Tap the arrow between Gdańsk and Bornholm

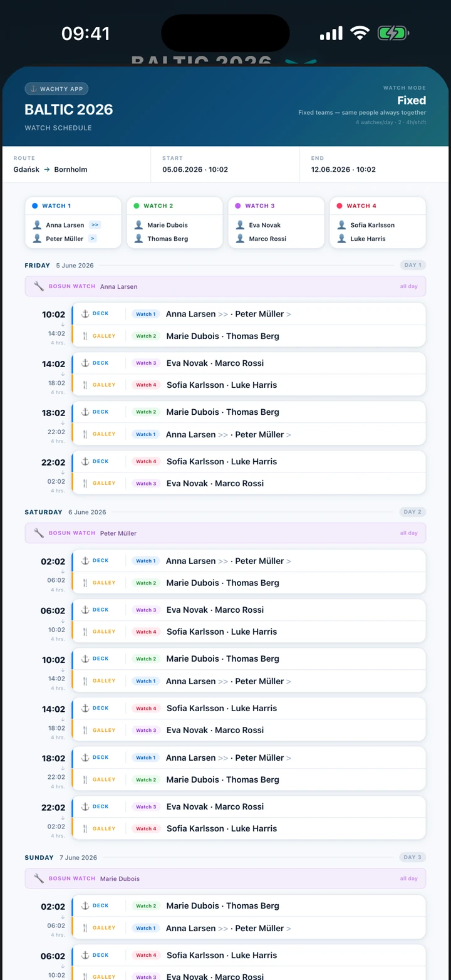[x=47, y=170]
